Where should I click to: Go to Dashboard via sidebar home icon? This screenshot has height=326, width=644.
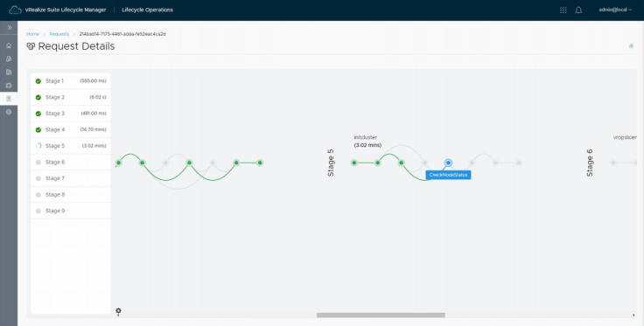(x=9, y=45)
